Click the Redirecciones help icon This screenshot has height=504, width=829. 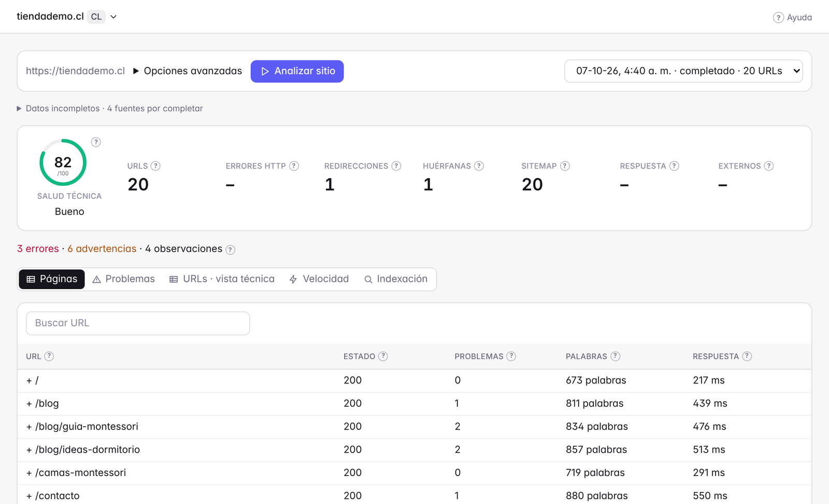point(396,166)
